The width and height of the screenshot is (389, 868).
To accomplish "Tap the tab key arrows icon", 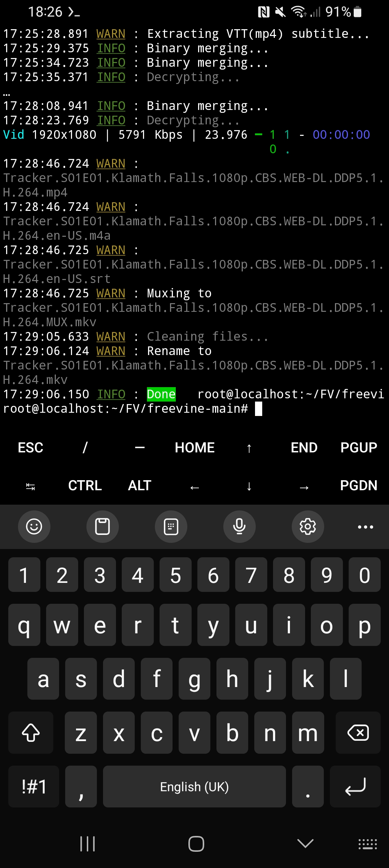I will 30,487.
